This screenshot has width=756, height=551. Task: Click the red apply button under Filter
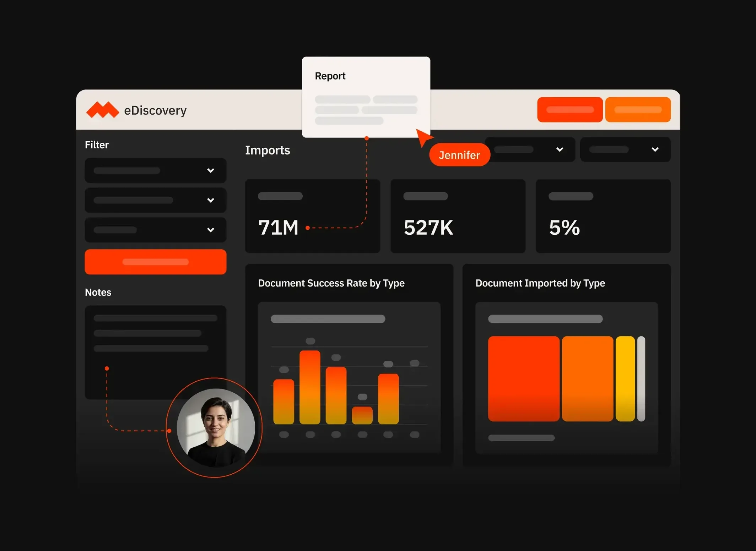click(155, 262)
